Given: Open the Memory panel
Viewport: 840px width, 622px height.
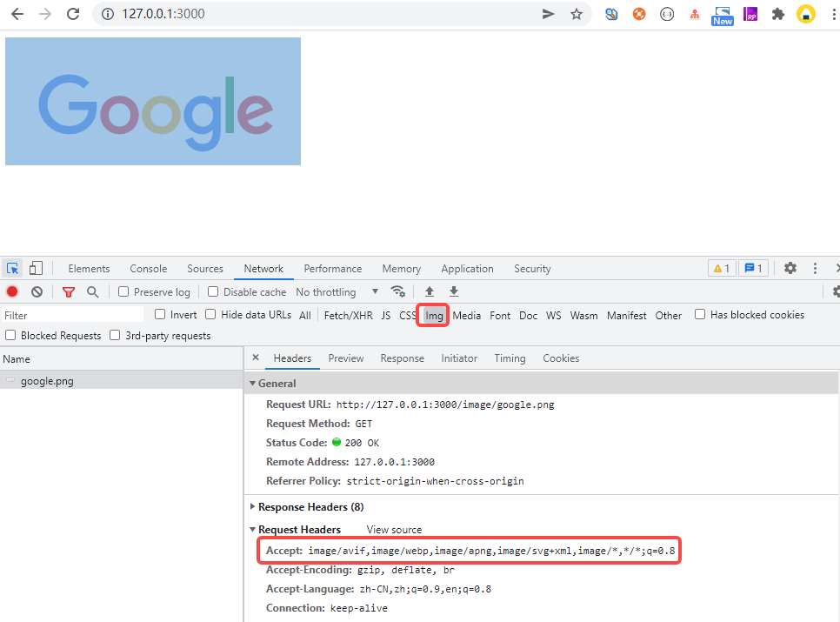Looking at the screenshot, I should click(x=401, y=269).
